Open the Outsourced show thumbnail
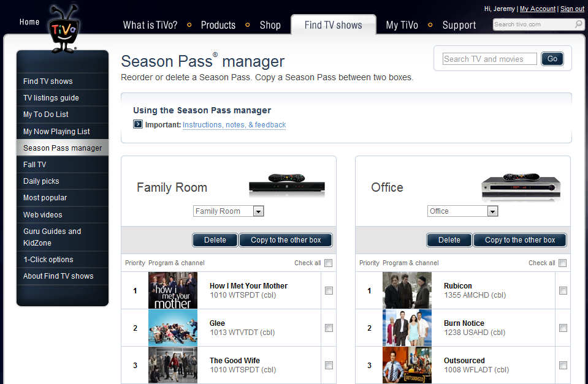The width and height of the screenshot is (588, 384). [407, 365]
